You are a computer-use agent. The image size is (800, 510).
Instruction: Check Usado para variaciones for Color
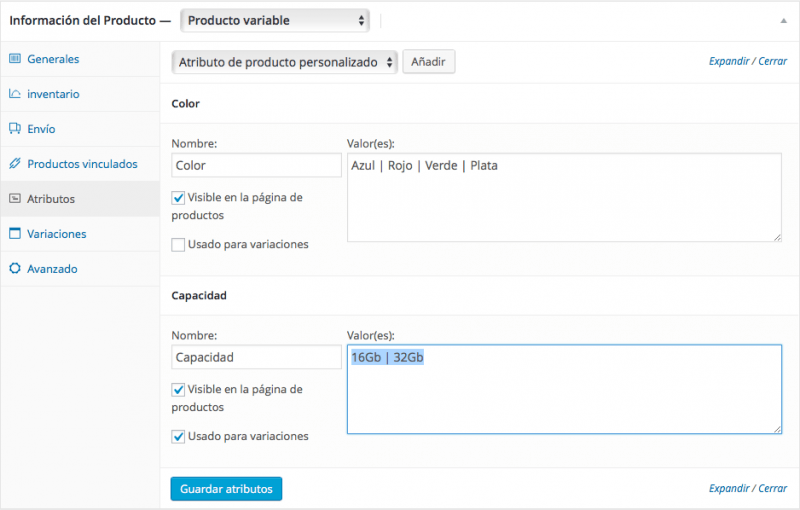click(x=178, y=245)
